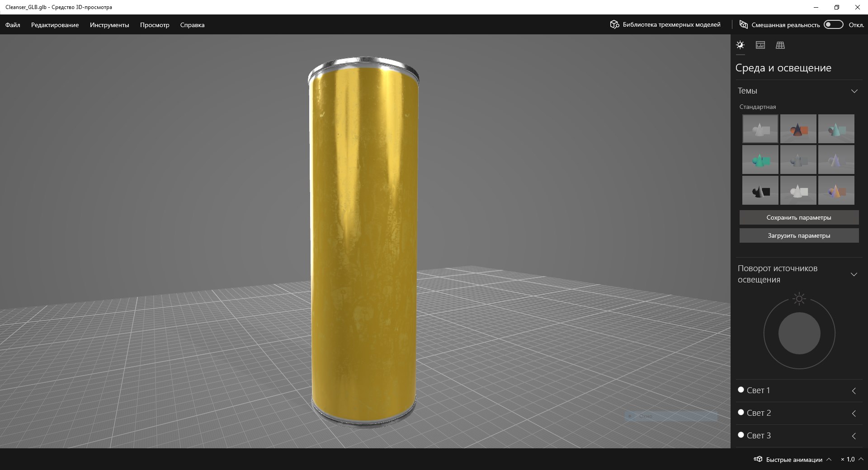
Task: Click the yellow can 3D model
Action: (x=363, y=242)
